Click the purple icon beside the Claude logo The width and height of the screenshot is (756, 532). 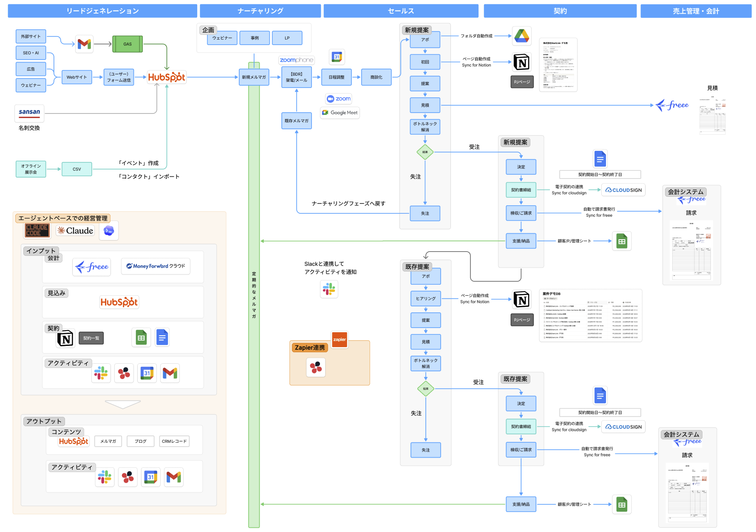click(109, 231)
